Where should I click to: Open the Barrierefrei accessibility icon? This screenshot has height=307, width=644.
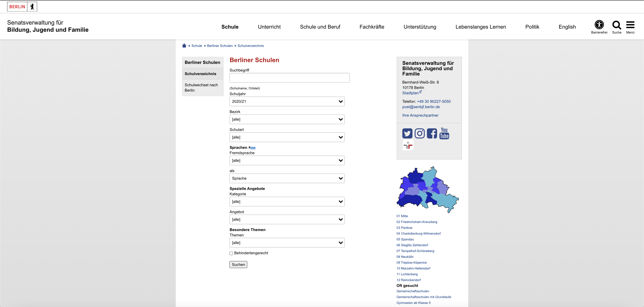click(x=599, y=25)
